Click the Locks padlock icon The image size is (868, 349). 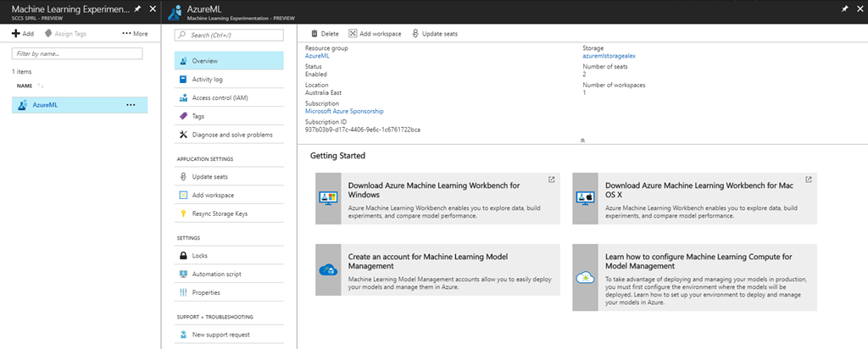(x=183, y=256)
